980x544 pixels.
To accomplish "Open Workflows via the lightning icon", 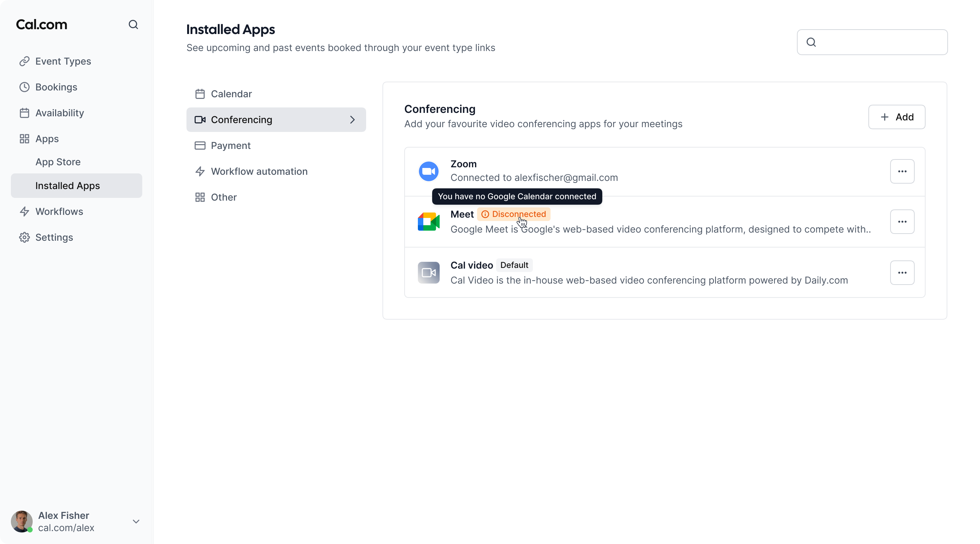I will [x=25, y=211].
